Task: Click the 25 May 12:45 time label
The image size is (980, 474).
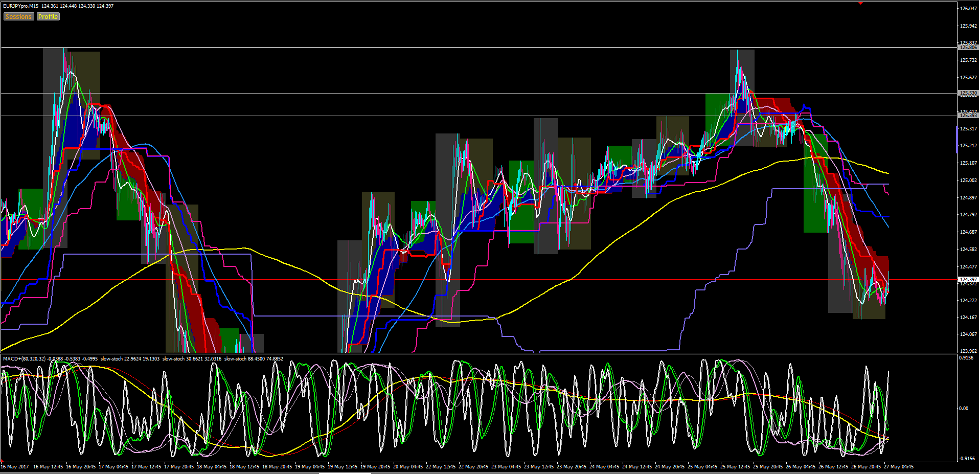Action: click(x=735, y=467)
